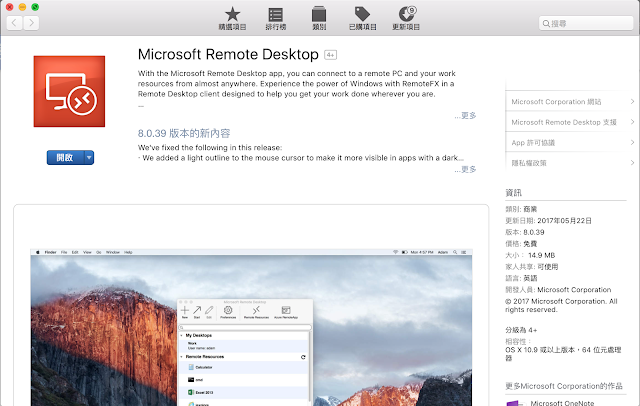Viewport: 640px width, 406px height.
Task: Expand the dropdown arrow beside Open button
Action: click(89, 158)
